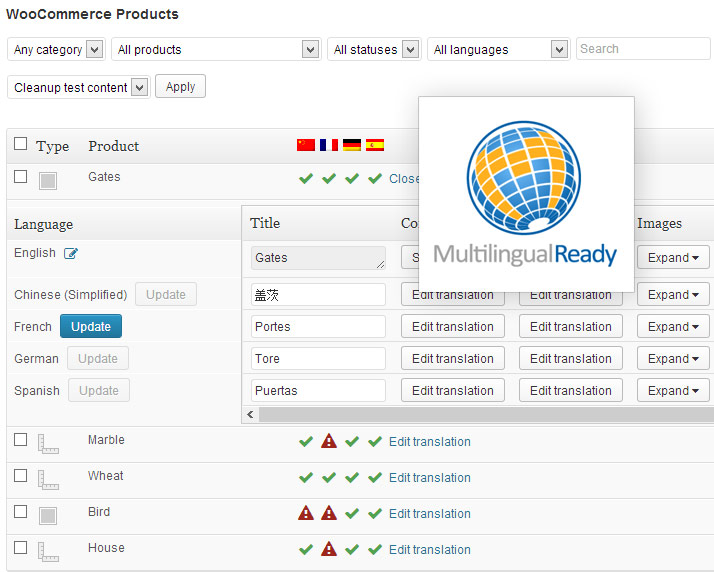Click the product type icon for Gates
Image resolution: width=714 pixels, height=572 pixels.
tap(48, 180)
